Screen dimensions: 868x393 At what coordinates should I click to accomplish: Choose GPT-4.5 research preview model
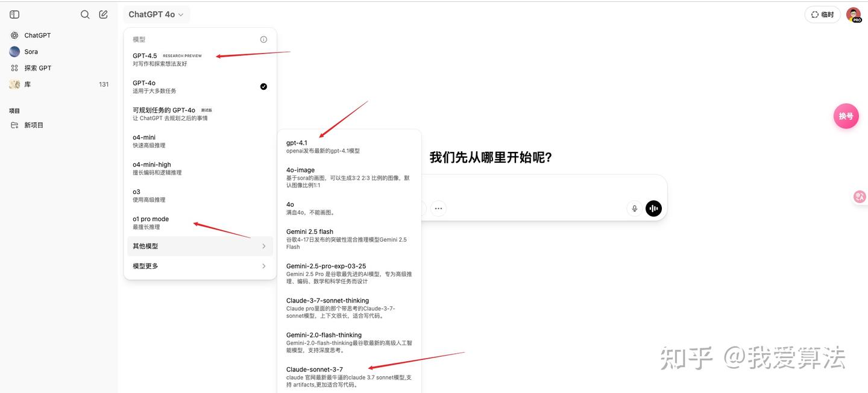coord(200,59)
